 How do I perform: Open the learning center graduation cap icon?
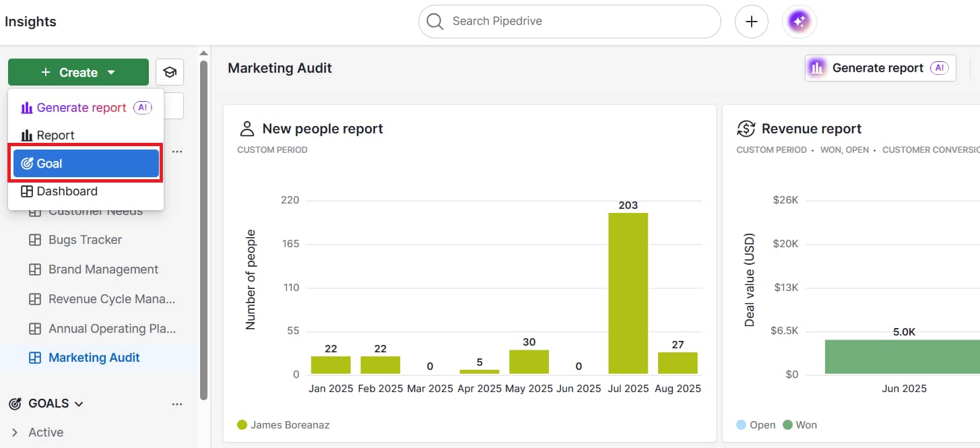170,71
